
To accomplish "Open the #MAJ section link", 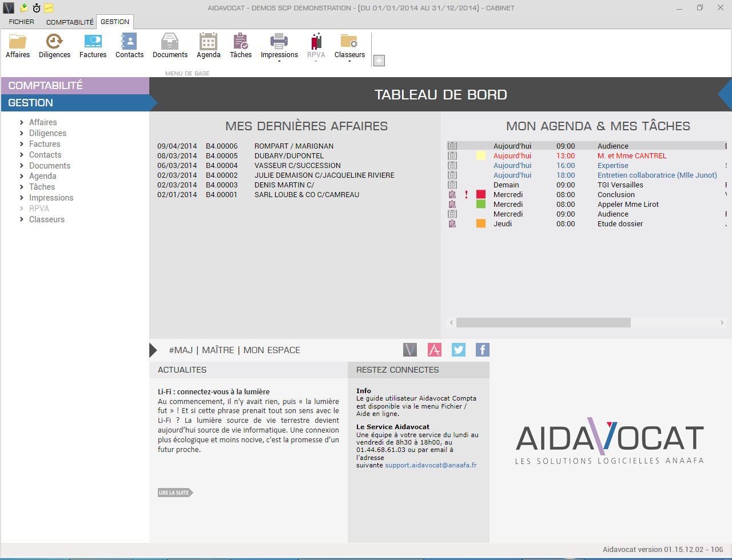I will pyautogui.click(x=181, y=350).
